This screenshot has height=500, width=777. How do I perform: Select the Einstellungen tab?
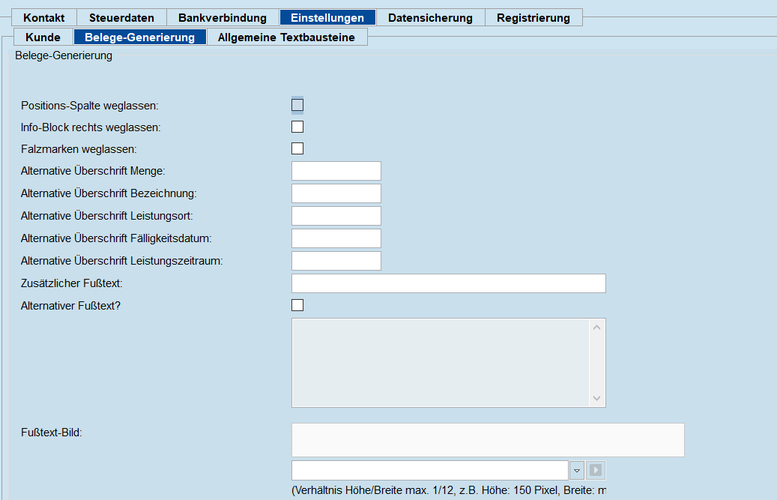click(x=327, y=18)
